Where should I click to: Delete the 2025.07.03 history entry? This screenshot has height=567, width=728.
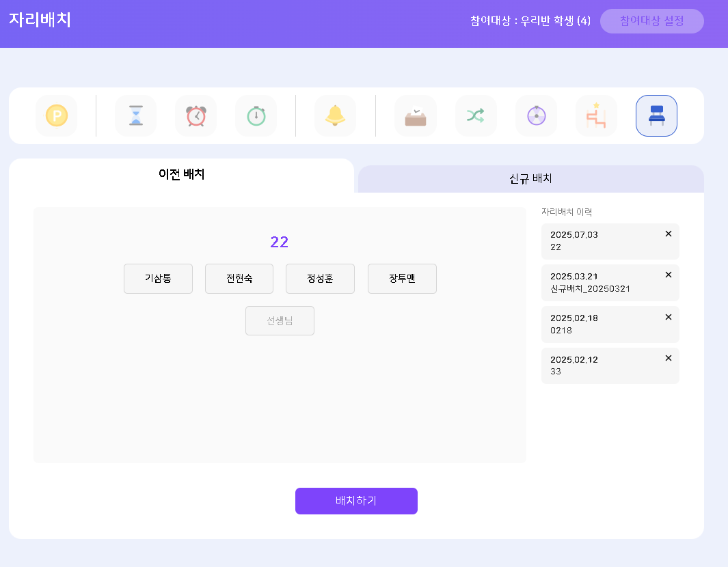pyautogui.click(x=668, y=234)
